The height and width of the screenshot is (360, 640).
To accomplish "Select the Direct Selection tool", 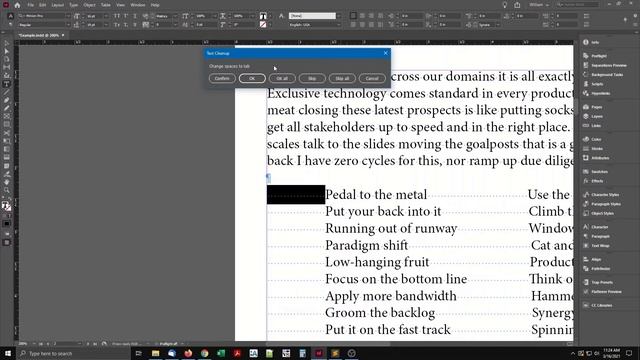I will point(7,51).
